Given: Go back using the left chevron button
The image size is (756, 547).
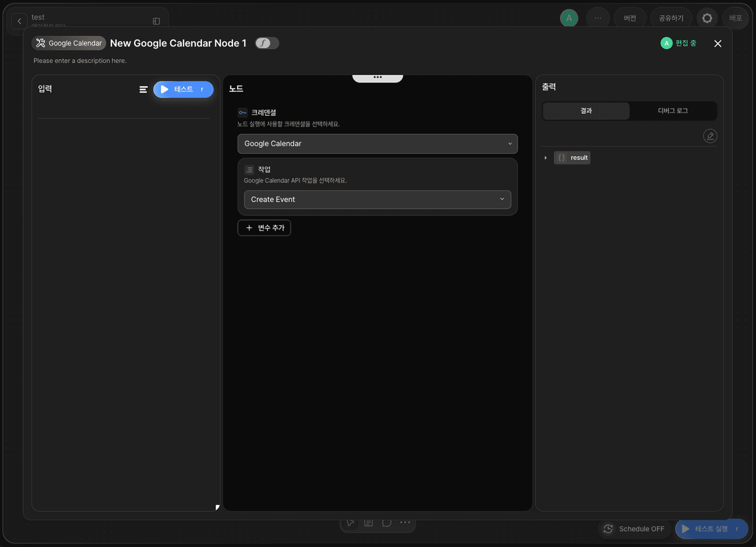Looking at the screenshot, I should click(x=19, y=21).
